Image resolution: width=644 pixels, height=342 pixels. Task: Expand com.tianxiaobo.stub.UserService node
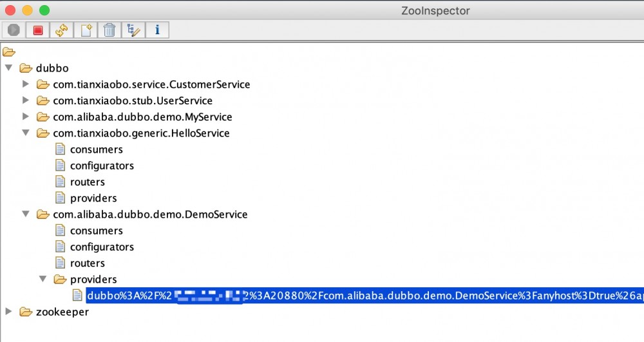point(26,100)
